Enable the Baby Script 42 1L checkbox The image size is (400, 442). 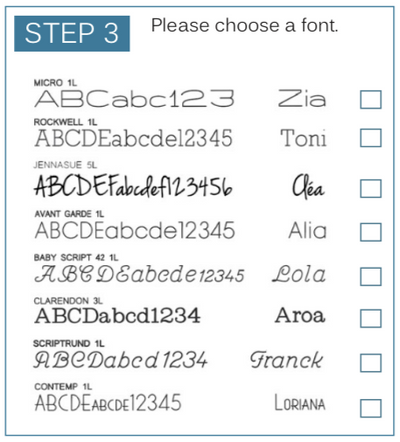click(x=371, y=276)
